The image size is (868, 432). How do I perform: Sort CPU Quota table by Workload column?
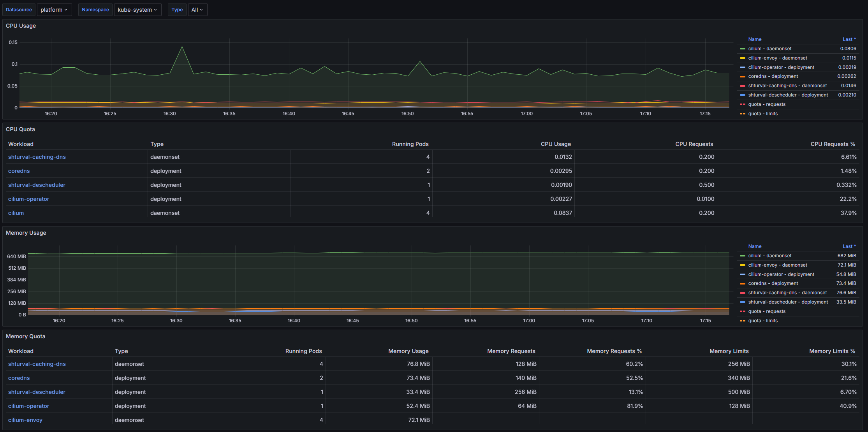(x=21, y=144)
